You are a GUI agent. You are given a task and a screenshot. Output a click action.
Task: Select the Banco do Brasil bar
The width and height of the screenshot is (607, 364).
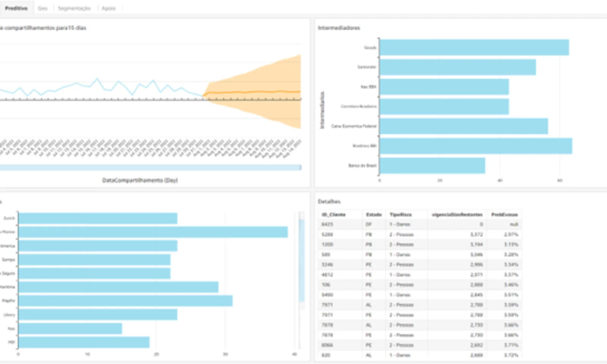(x=432, y=166)
